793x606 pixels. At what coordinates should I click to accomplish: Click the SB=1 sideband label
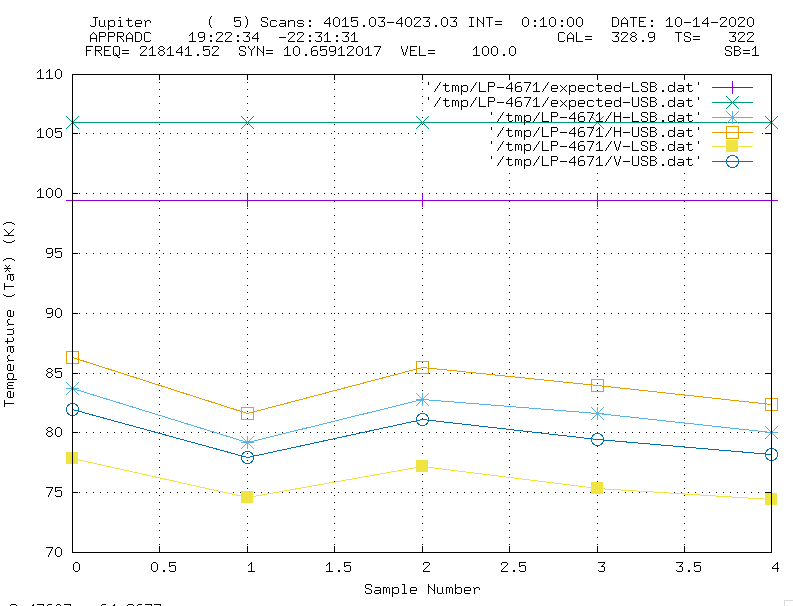click(x=741, y=51)
